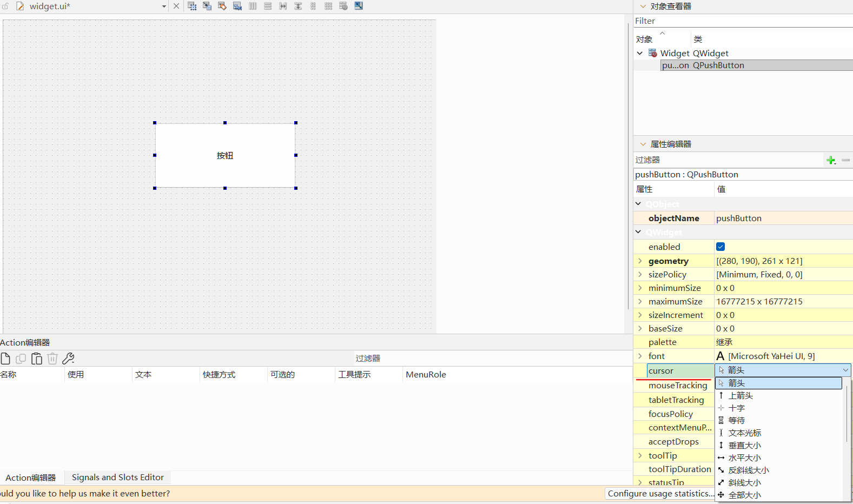Apply grid layout icon
Screen dimensions: 853x504
[328, 6]
